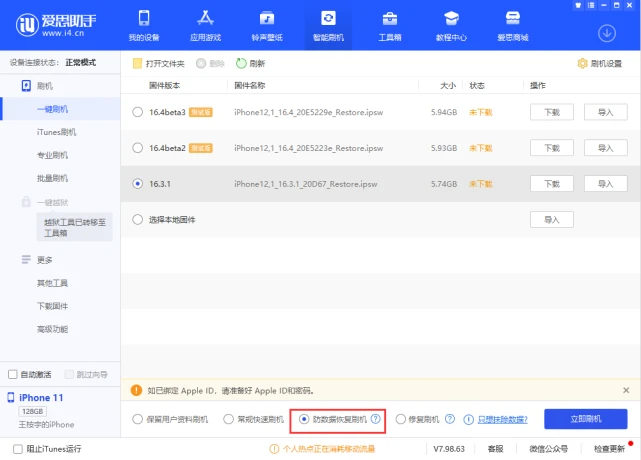The image size is (641, 460).
Task: Import firmware for 16.3.1 row
Action: tap(605, 184)
